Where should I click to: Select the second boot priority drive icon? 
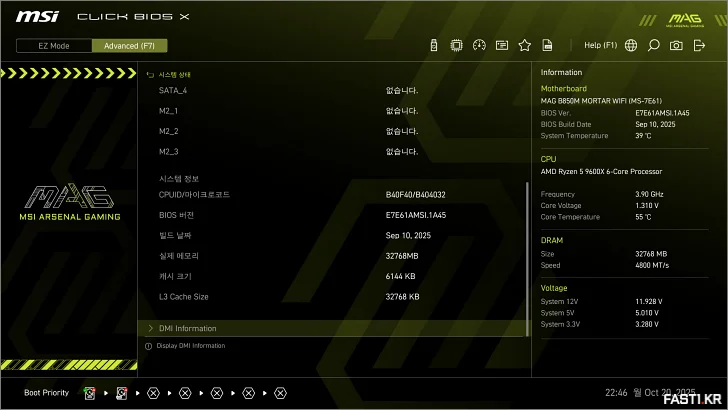(x=122, y=393)
